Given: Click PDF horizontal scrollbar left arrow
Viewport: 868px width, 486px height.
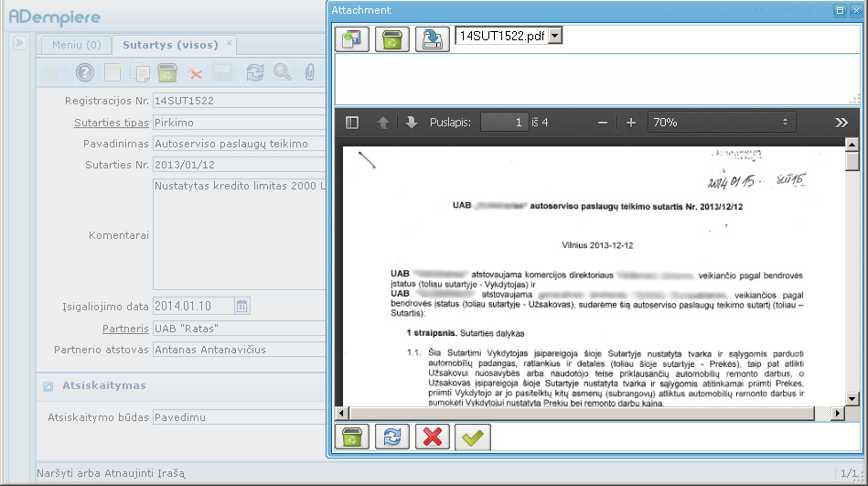Looking at the screenshot, I should coord(341,413).
